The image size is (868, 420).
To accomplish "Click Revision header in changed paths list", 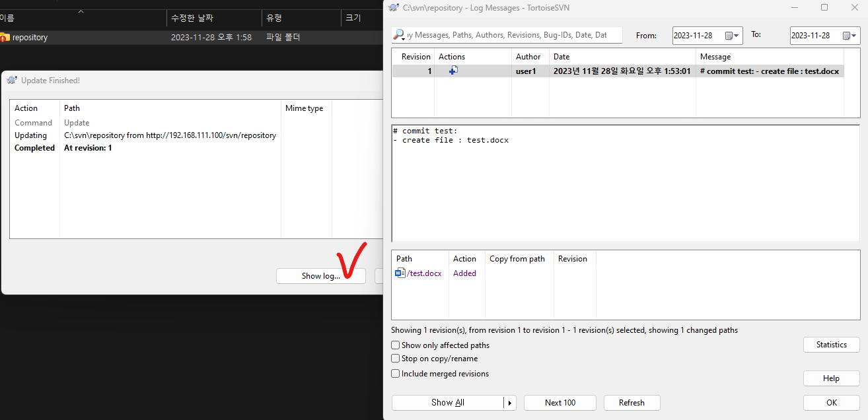I will tap(575, 259).
